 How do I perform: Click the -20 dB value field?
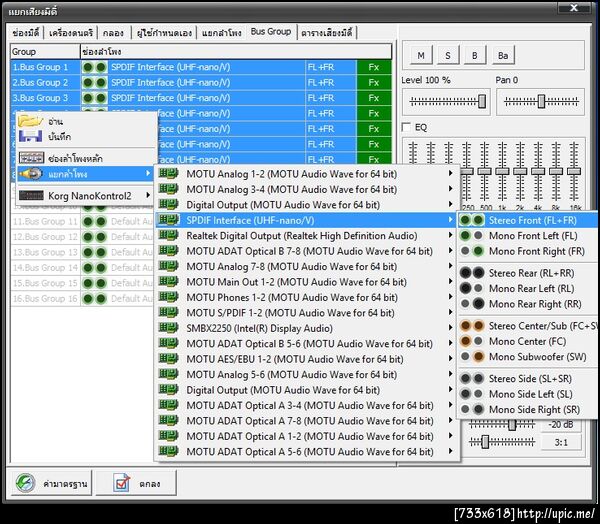(x=561, y=424)
